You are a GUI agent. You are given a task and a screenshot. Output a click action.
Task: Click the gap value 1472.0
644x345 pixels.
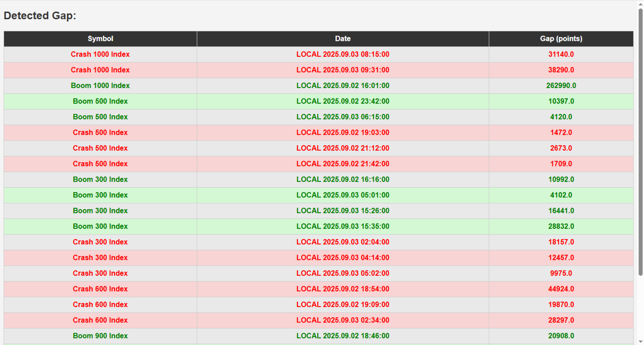(561, 133)
